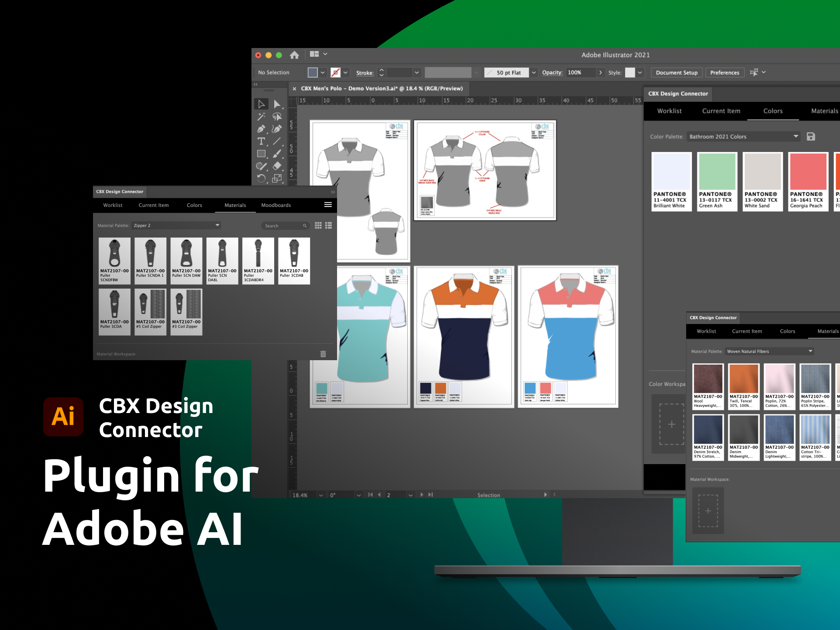Open the Arrange Documents layout icon

point(314,54)
